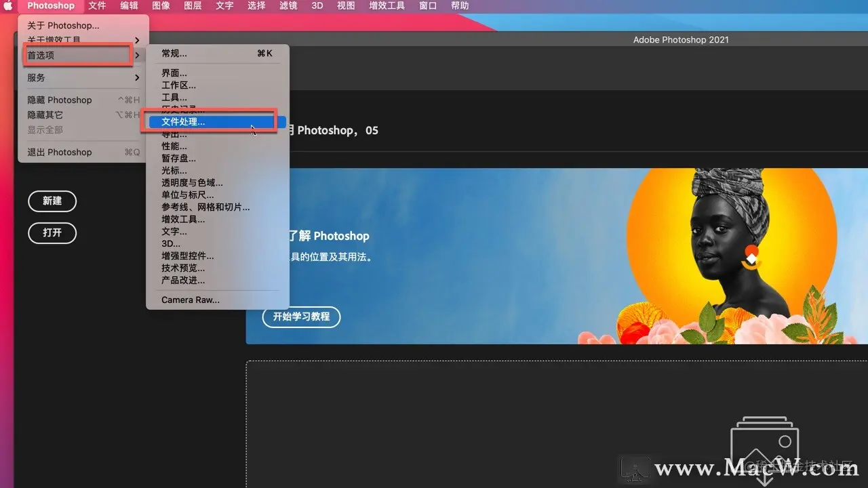Open the 编辑 menu

[x=129, y=5]
